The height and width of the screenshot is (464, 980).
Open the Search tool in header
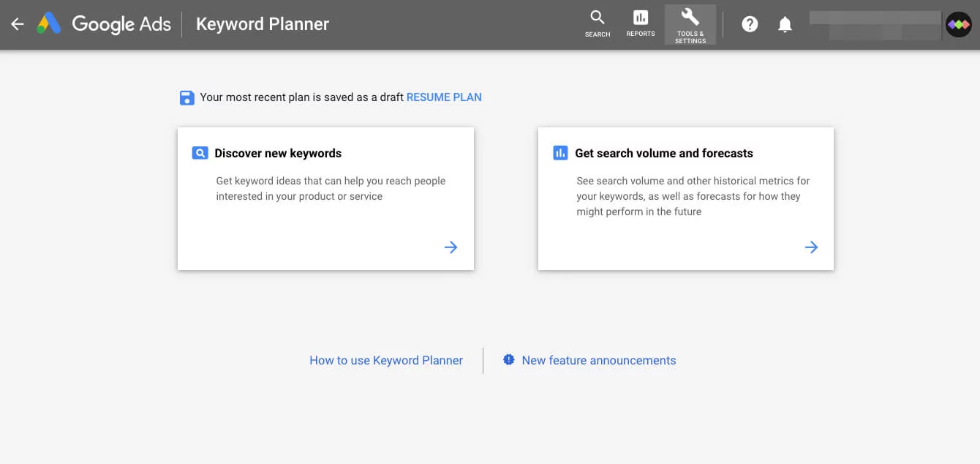click(x=598, y=23)
